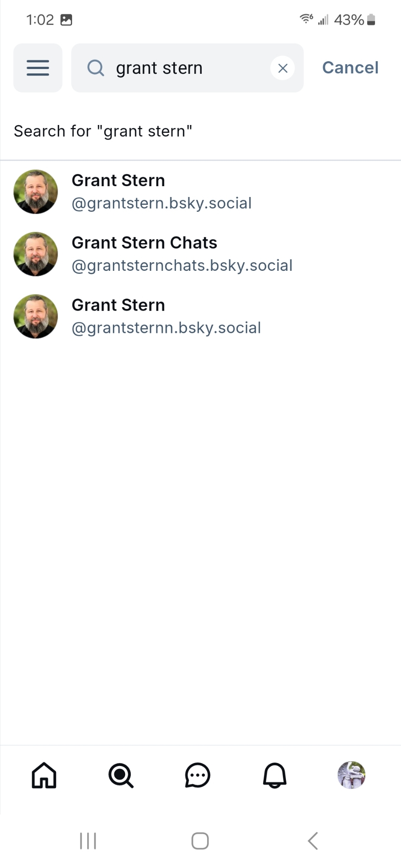Tap avatar of the first Grant Stern result
The height and width of the screenshot is (868, 401).
(x=36, y=192)
